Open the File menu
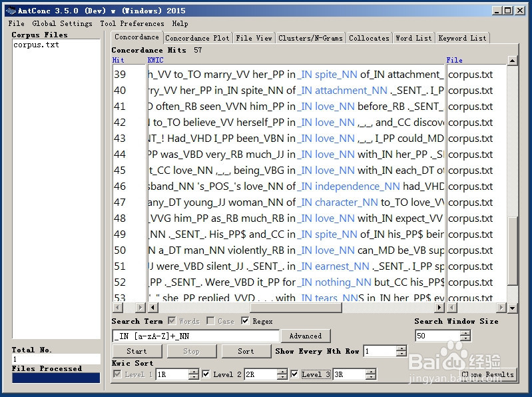The image size is (532, 397). tap(16, 23)
